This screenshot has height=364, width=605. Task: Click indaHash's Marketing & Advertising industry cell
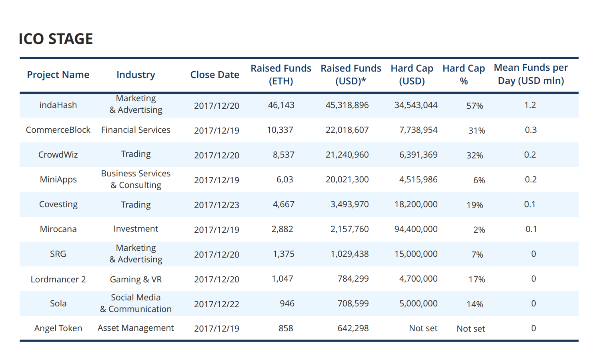[x=136, y=104]
